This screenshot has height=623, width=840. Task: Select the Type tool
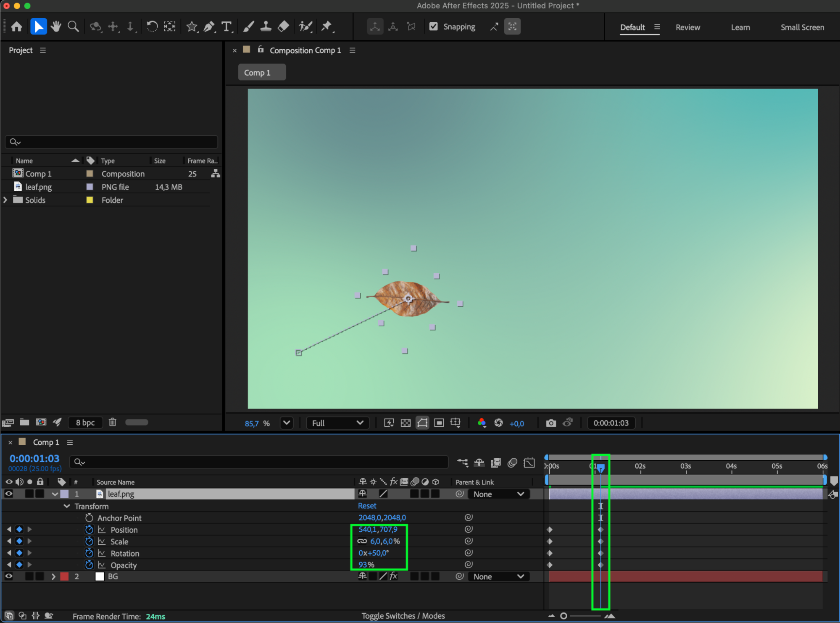(x=226, y=27)
